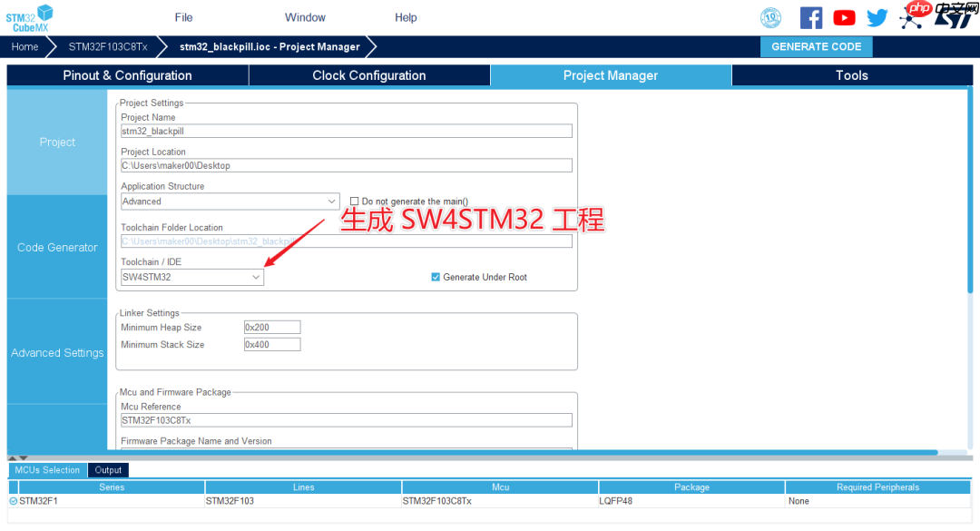Open the Help menu
Viewport: 980px width, 531px height.
[406, 17]
